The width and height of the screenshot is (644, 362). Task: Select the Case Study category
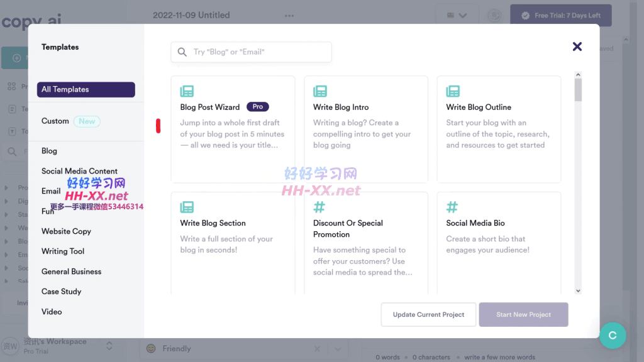pos(61,292)
